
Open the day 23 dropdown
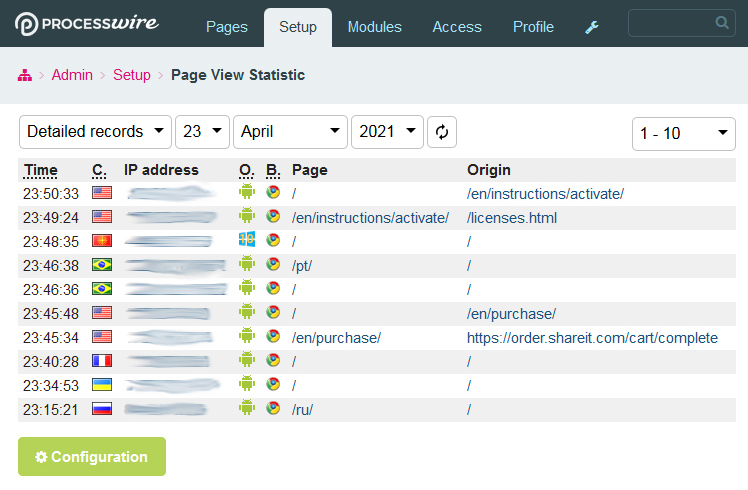[202, 132]
